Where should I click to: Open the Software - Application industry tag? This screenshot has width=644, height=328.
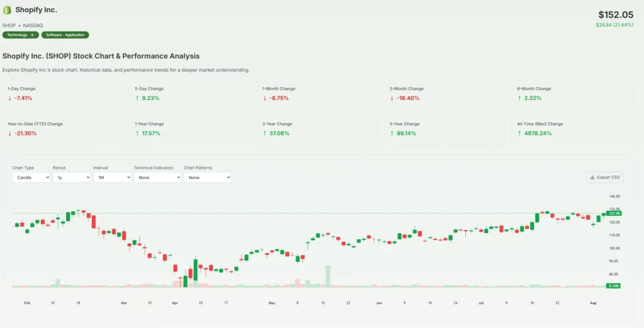(x=65, y=35)
